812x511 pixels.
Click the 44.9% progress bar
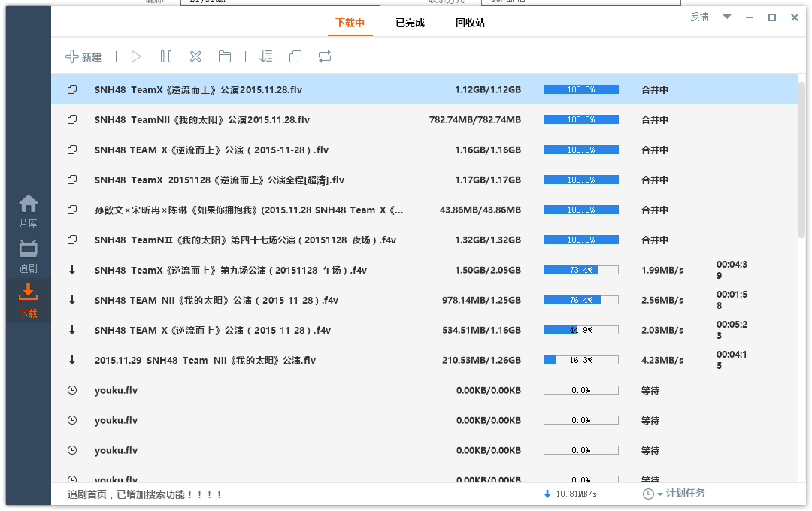tap(581, 330)
